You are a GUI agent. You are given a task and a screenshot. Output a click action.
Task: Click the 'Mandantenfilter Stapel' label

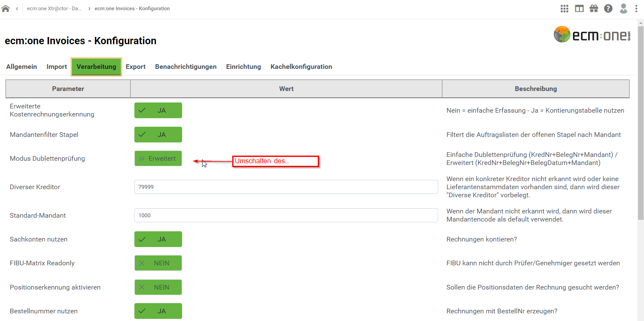(x=44, y=135)
